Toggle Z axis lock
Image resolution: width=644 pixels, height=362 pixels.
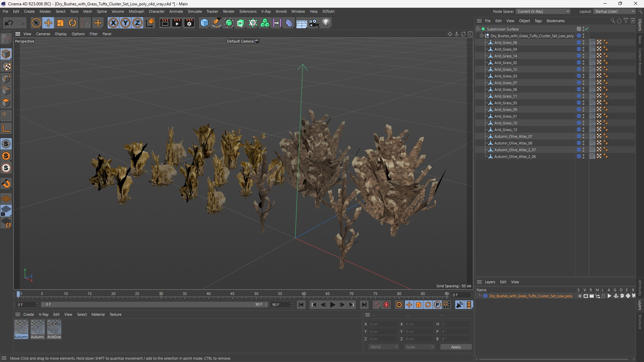(137, 23)
